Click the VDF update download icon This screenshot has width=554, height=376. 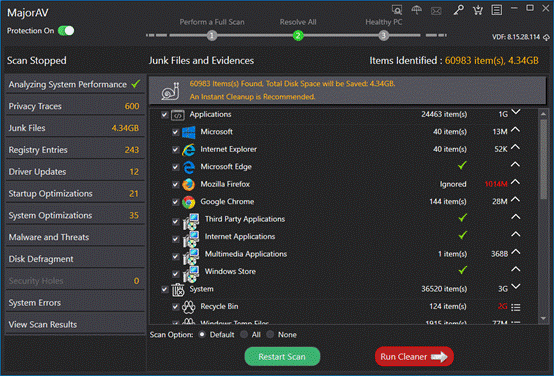(546, 37)
